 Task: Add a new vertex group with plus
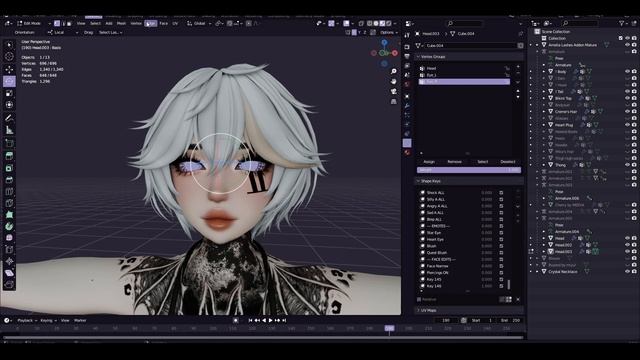click(518, 66)
